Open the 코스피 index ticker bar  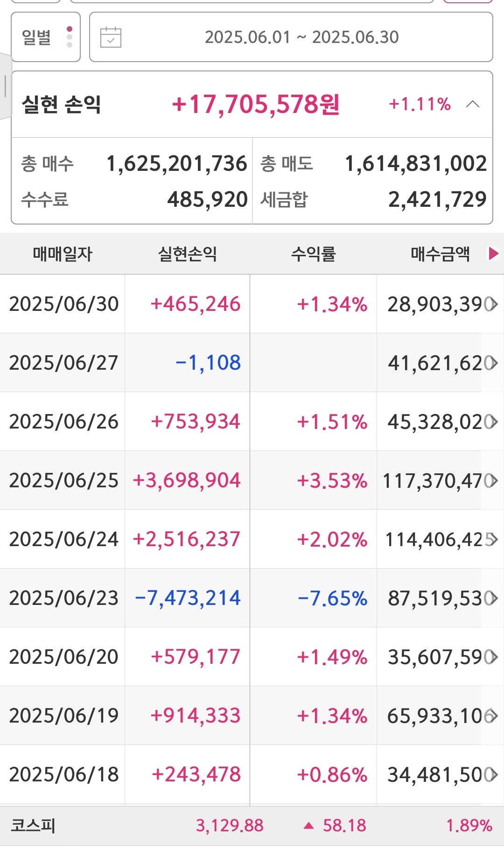point(252,825)
